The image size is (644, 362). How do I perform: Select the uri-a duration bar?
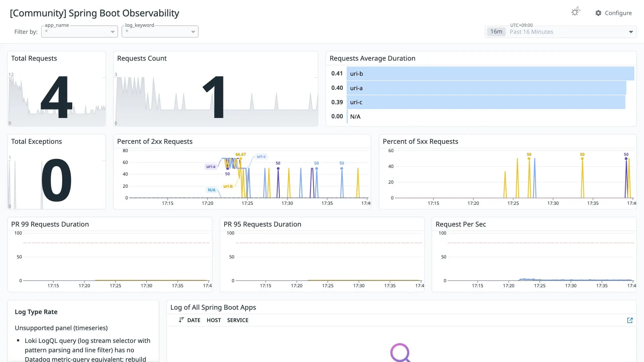click(x=486, y=88)
